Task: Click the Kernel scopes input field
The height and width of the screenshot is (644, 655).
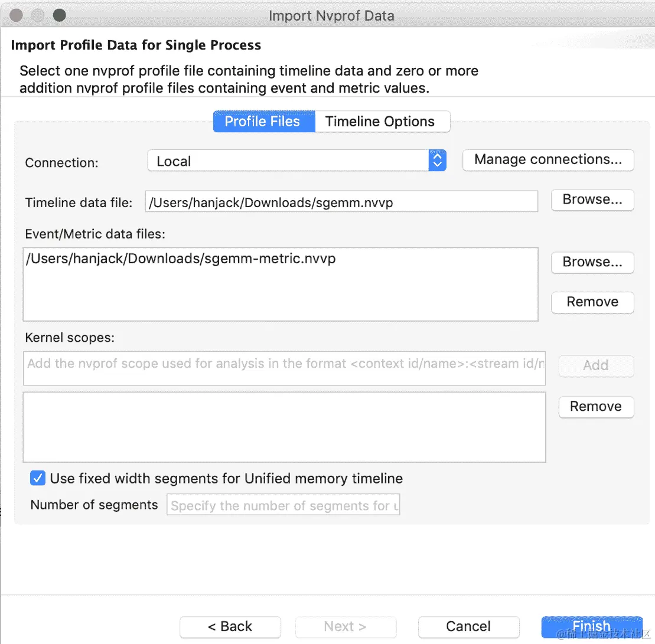Action: (284, 364)
